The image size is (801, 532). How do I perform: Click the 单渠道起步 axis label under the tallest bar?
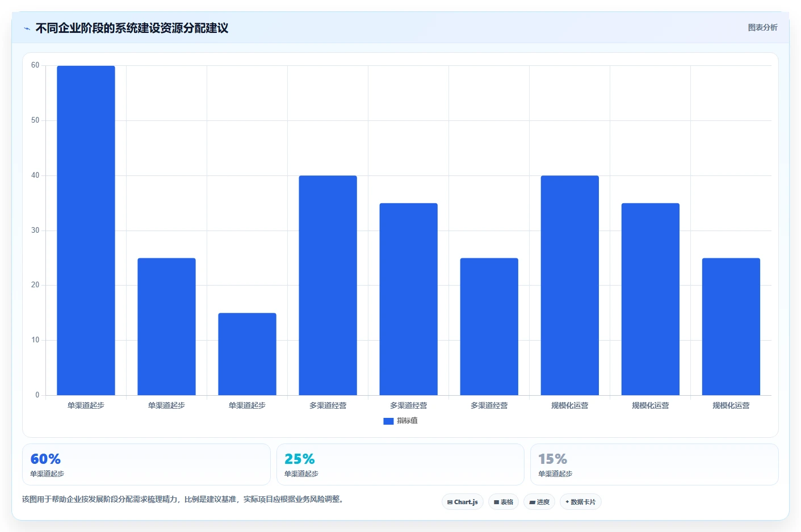(x=86, y=405)
